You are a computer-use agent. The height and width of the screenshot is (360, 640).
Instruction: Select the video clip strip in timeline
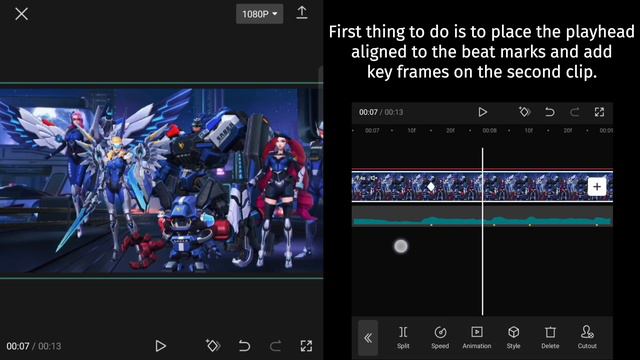482,187
